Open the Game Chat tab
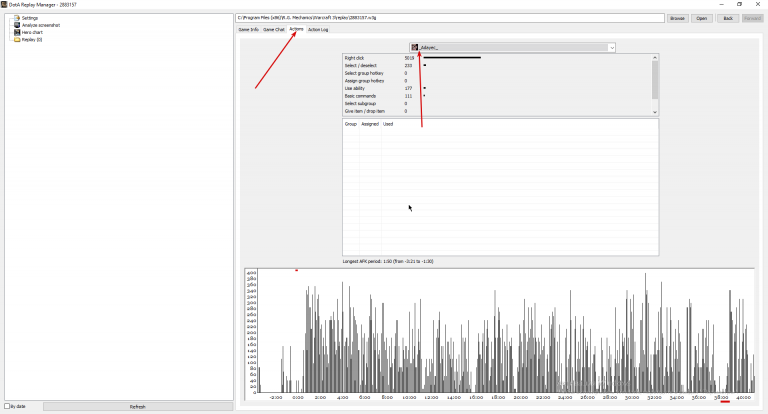 tap(273, 29)
